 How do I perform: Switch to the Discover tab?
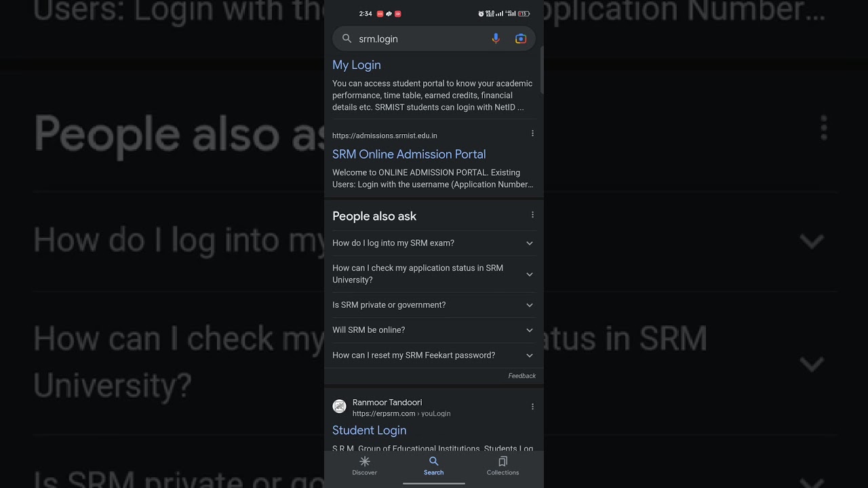(x=364, y=466)
